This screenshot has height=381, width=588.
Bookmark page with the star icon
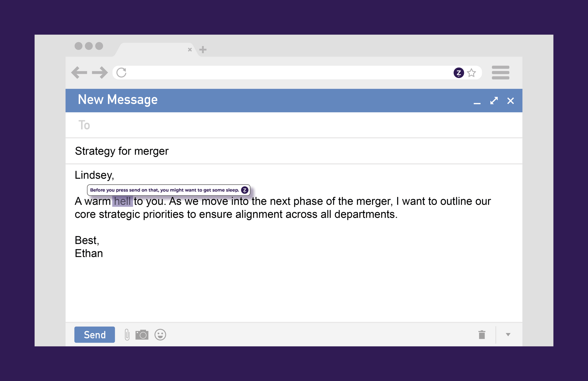click(x=471, y=73)
